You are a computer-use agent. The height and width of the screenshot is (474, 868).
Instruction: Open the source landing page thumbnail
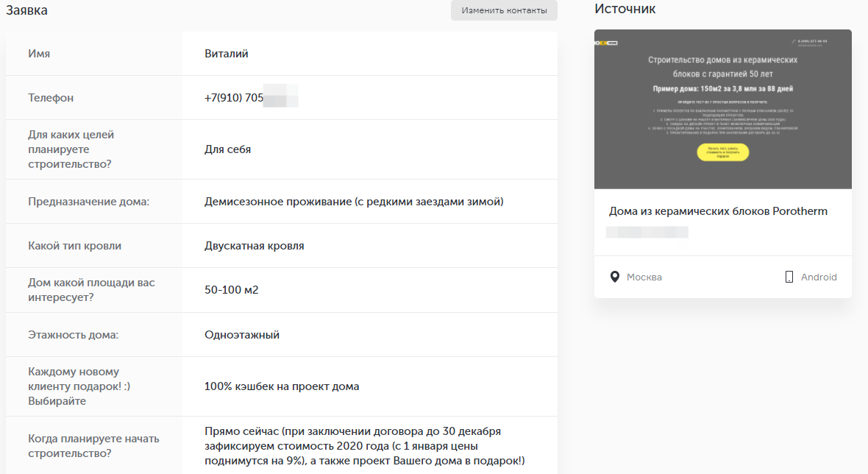[722, 109]
